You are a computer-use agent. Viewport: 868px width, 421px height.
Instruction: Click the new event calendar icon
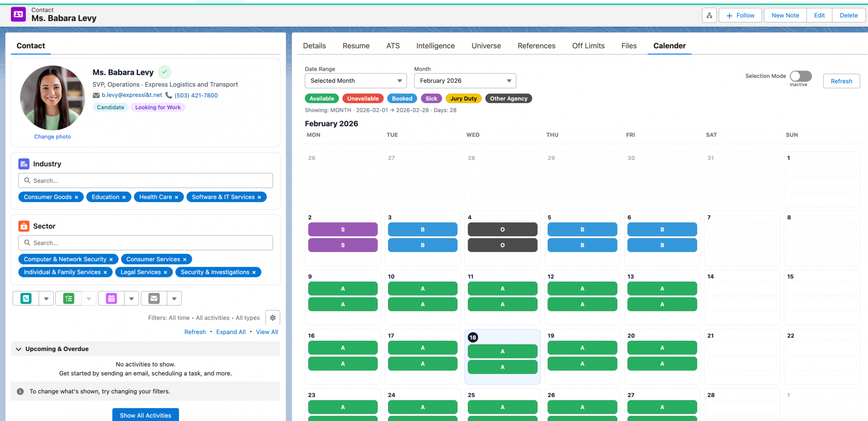tap(111, 298)
